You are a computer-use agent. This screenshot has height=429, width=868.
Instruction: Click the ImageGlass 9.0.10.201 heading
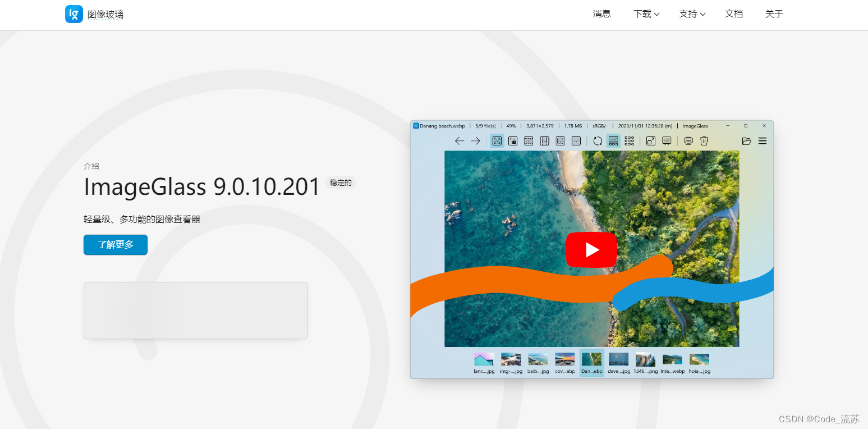(x=202, y=186)
